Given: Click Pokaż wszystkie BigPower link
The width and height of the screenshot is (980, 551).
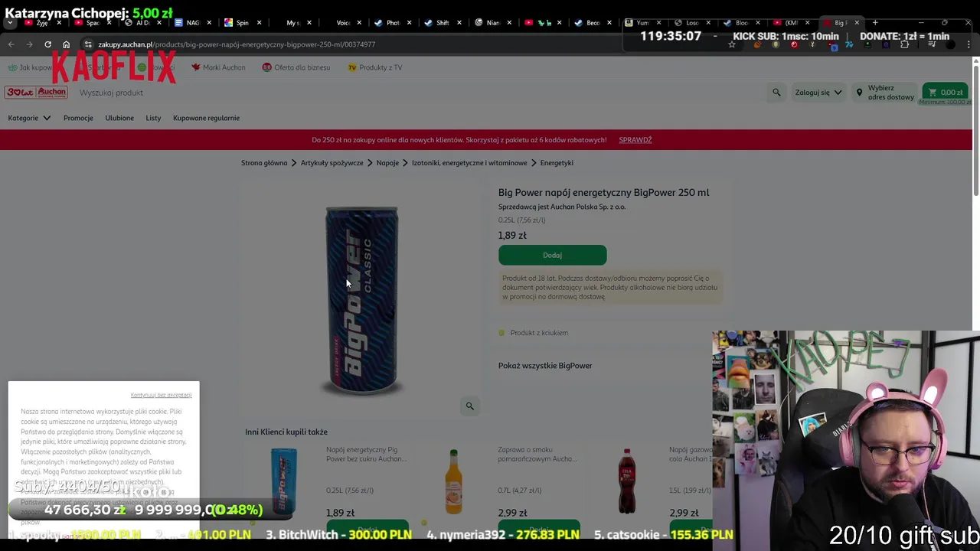Looking at the screenshot, I should click(x=545, y=366).
